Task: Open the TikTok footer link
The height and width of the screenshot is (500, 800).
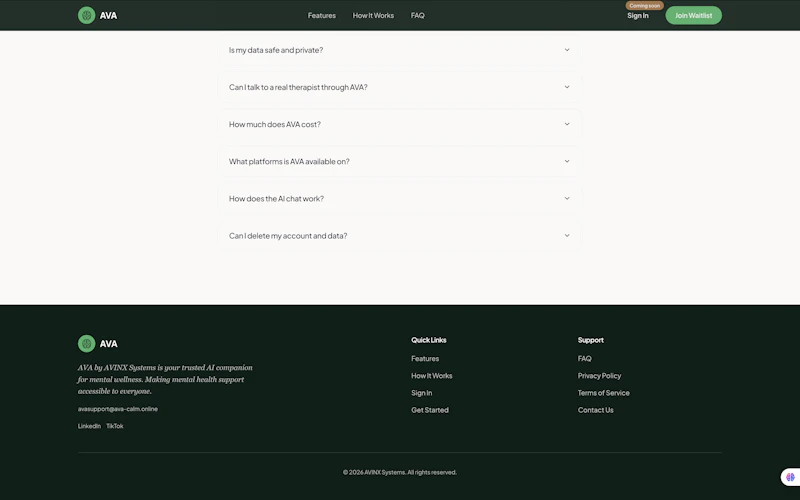Action: click(115, 426)
